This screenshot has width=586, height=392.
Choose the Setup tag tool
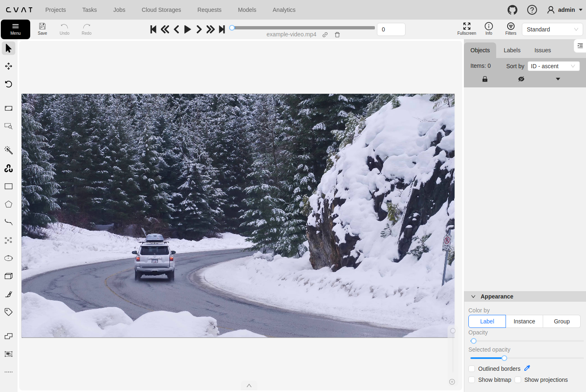pyautogui.click(x=9, y=312)
